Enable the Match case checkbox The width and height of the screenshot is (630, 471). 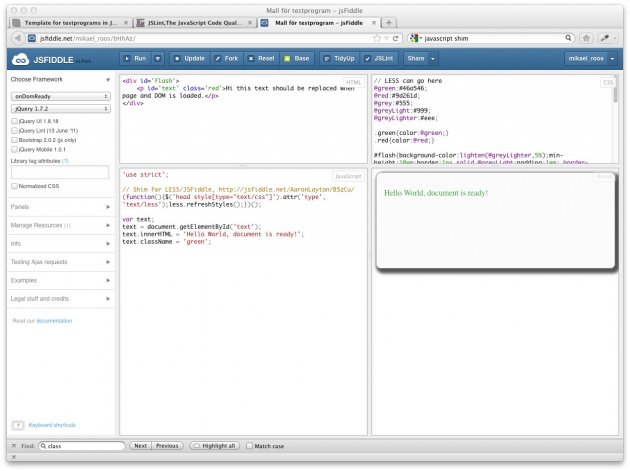(250, 446)
